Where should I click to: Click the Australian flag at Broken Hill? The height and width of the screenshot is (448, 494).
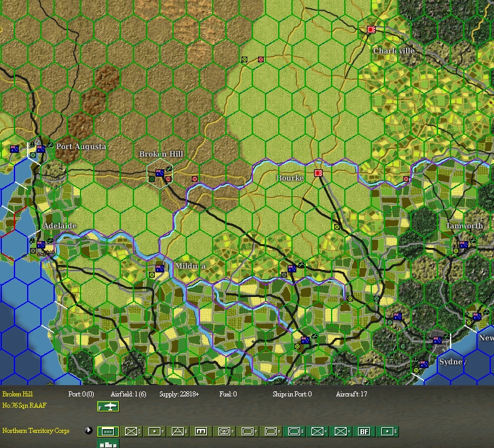(x=160, y=172)
